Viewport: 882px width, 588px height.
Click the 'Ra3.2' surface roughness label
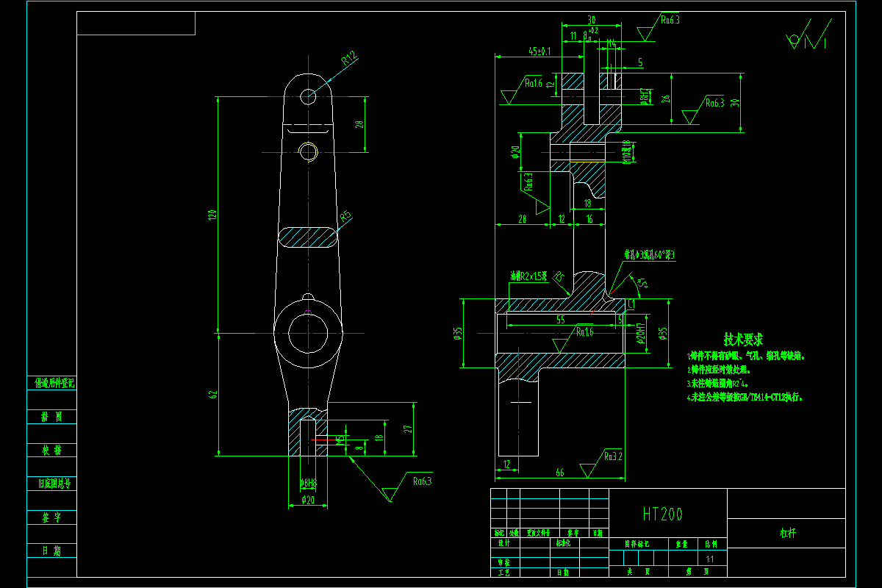tap(612, 456)
